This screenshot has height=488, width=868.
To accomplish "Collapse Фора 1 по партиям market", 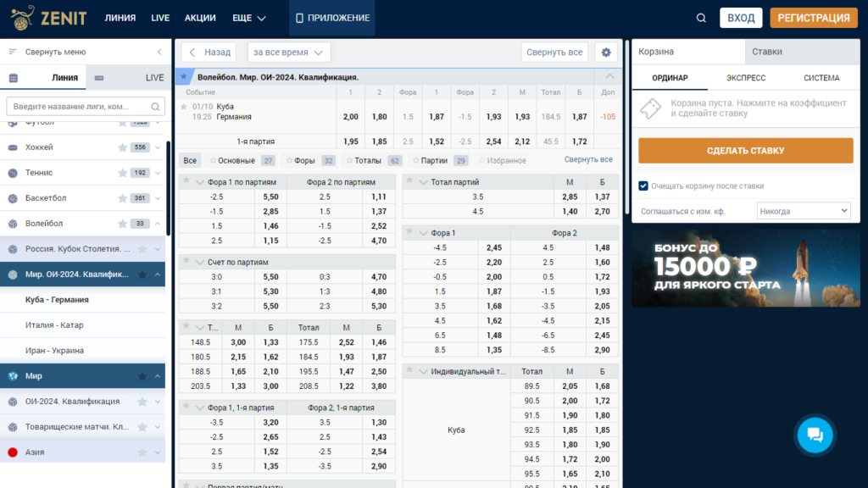I will pos(200,182).
